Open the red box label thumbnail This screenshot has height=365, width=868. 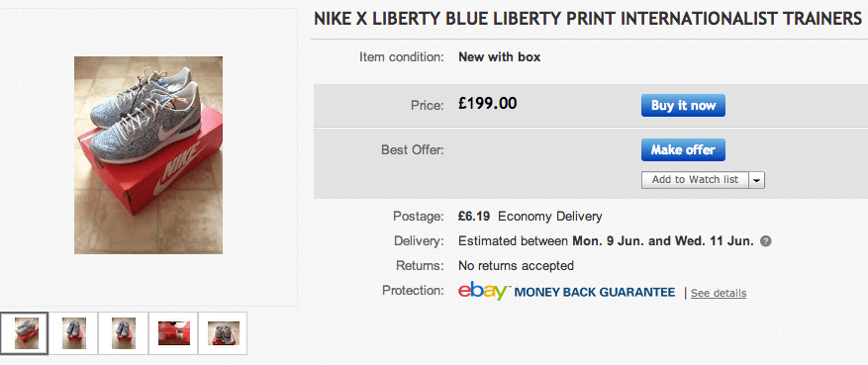tap(173, 333)
